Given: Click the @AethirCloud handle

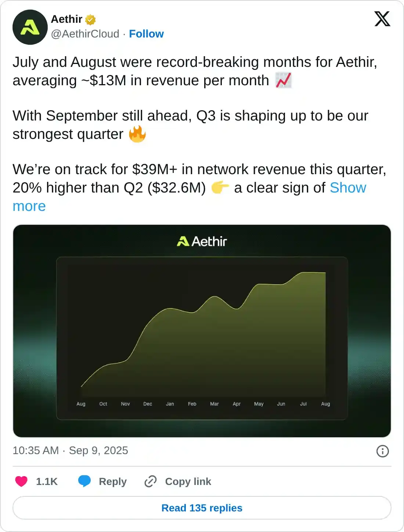Looking at the screenshot, I should [x=85, y=34].
